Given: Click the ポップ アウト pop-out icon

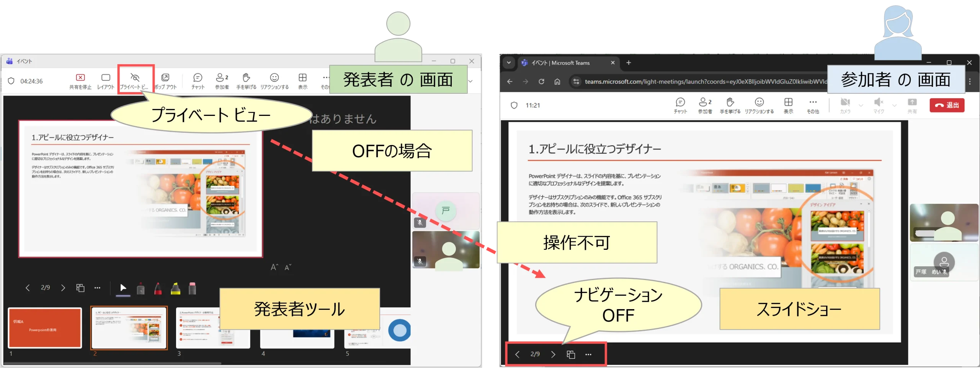Looking at the screenshot, I should click(165, 81).
